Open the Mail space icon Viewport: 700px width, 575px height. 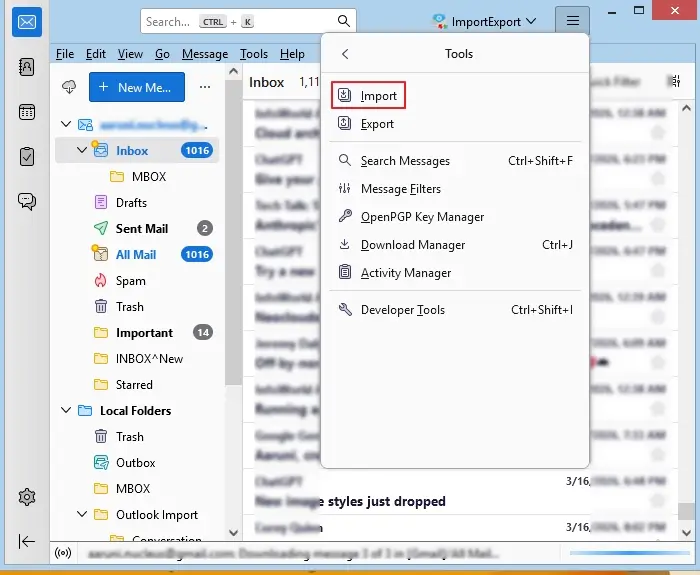point(27,21)
